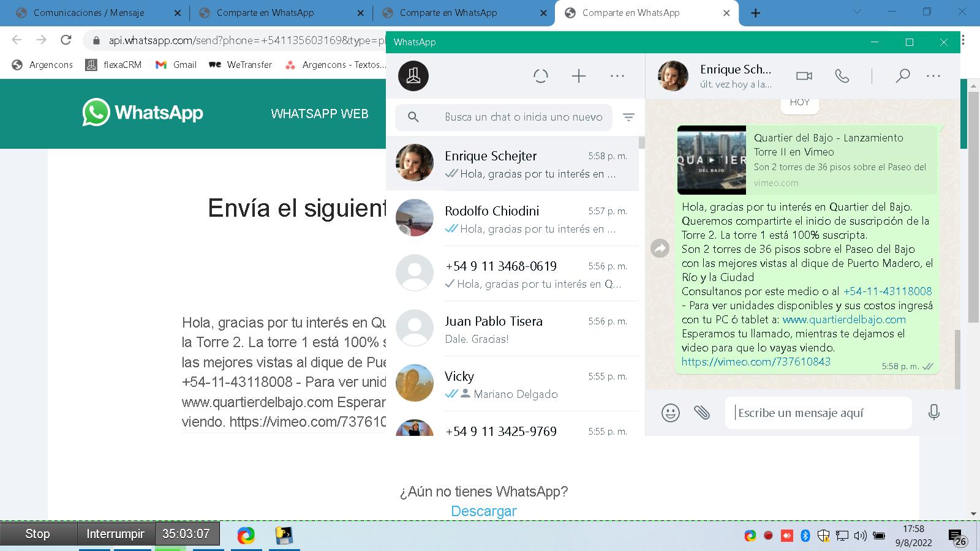Open Enrique's profile photo in chat header
Image resolution: width=980 pixels, height=551 pixels.
(x=673, y=76)
